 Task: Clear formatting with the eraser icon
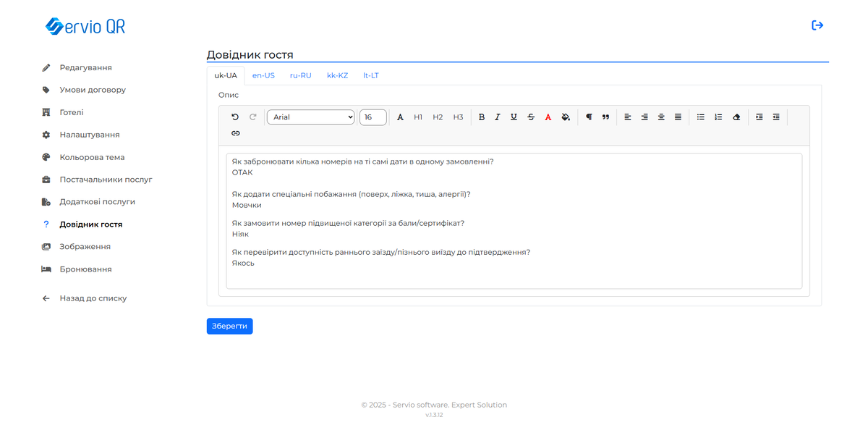[x=736, y=117]
